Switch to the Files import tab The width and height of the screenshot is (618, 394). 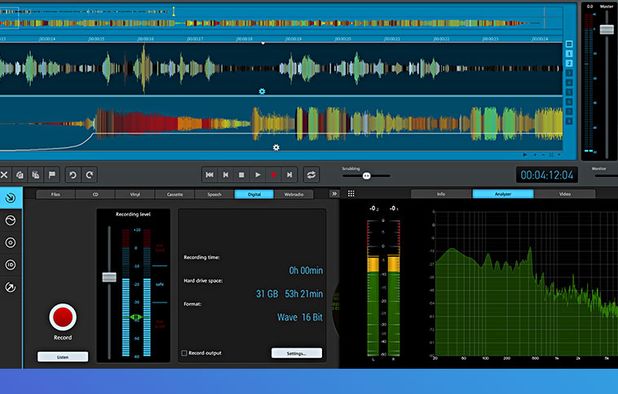(x=56, y=194)
